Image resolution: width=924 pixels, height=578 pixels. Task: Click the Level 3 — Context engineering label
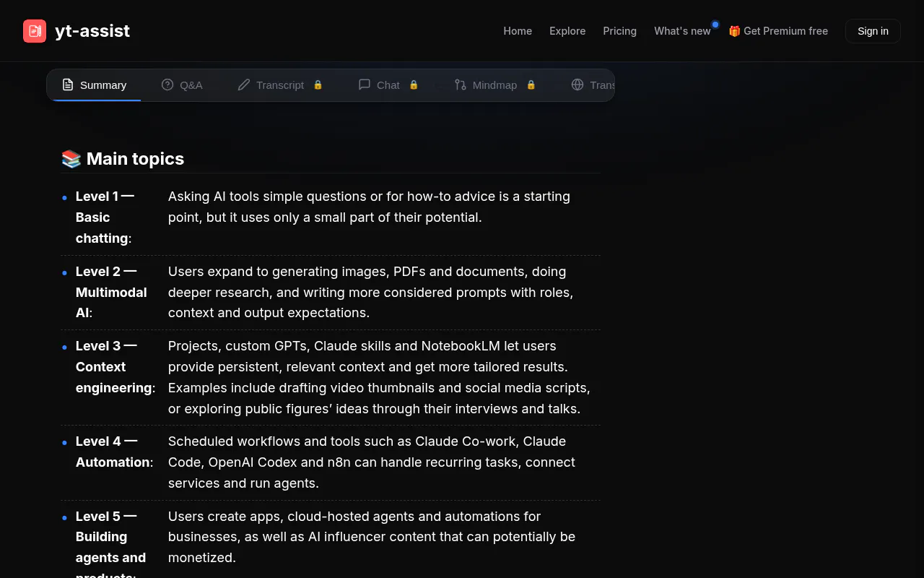click(115, 367)
